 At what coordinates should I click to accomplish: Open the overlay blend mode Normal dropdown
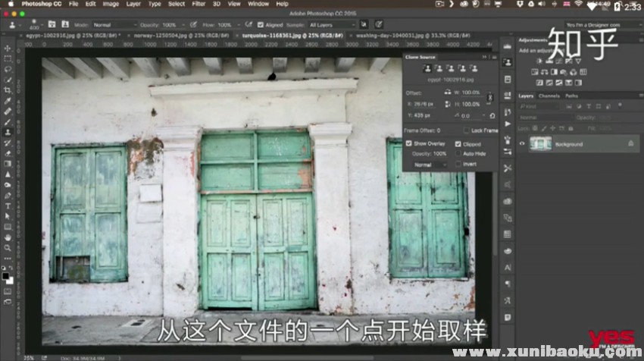click(429, 165)
